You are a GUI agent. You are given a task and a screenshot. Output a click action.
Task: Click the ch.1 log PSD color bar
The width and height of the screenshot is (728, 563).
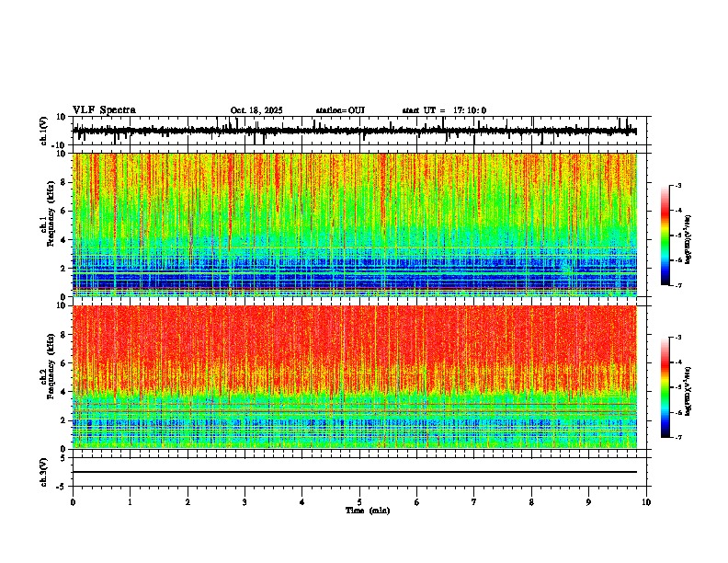(665, 236)
